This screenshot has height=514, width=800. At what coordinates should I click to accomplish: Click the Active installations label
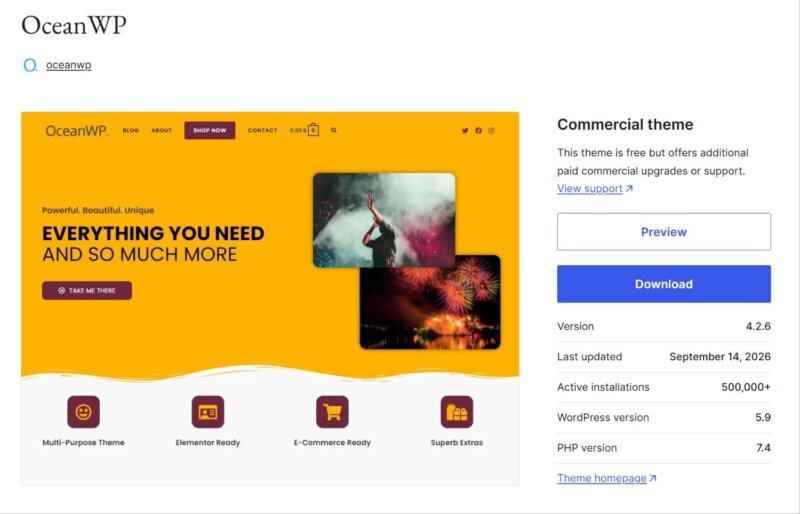pyautogui.click(x=603, y=387)
